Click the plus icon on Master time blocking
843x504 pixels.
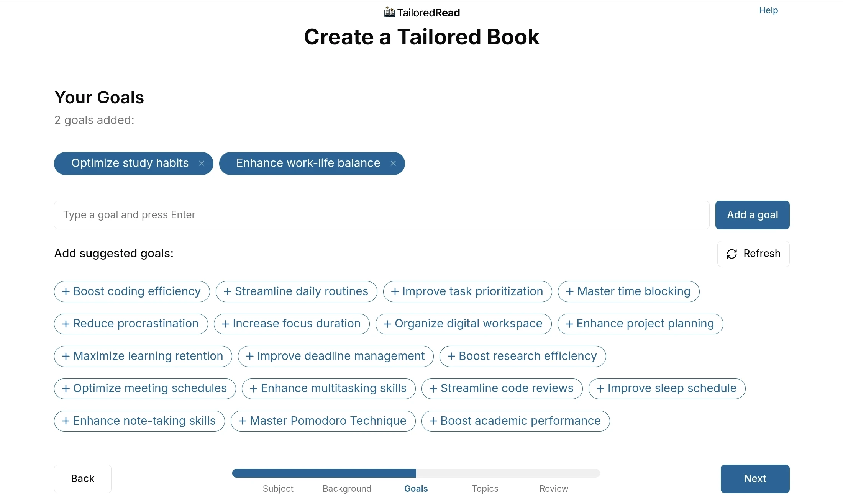(570, 292)
